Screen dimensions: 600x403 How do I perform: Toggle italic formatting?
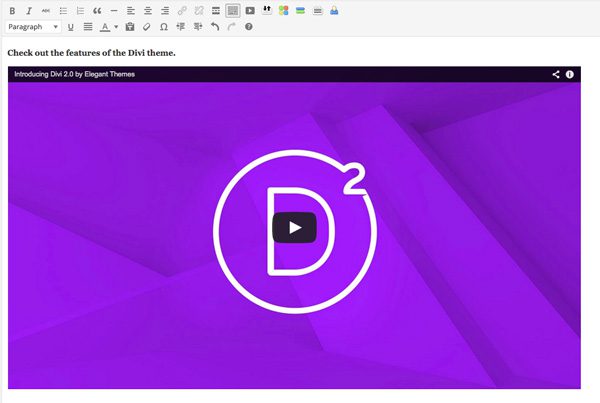pos(29,11)
